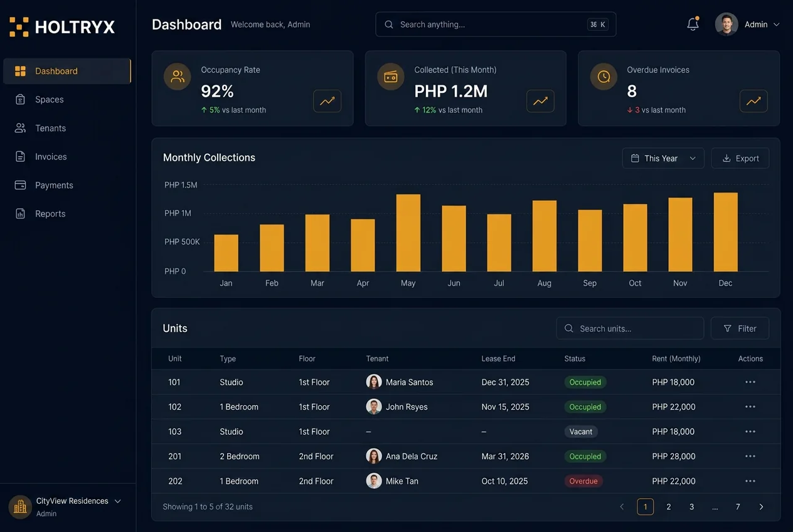
Task: Jump to page 7 of units
Action: click(738, 507)
